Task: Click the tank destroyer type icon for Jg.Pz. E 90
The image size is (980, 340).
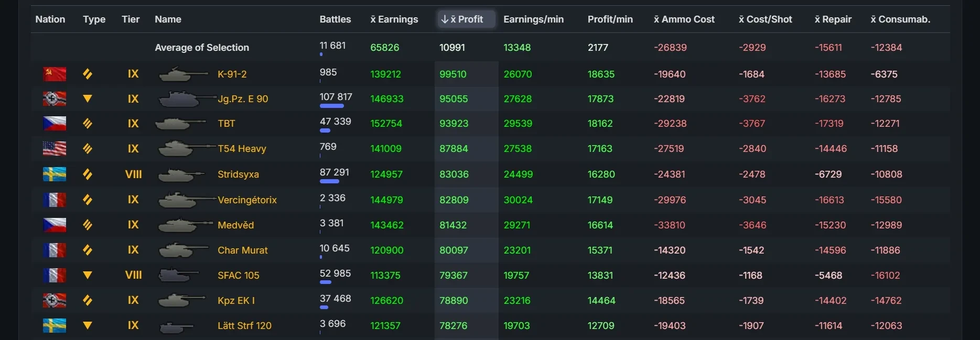Action: (x=88, y=98)
